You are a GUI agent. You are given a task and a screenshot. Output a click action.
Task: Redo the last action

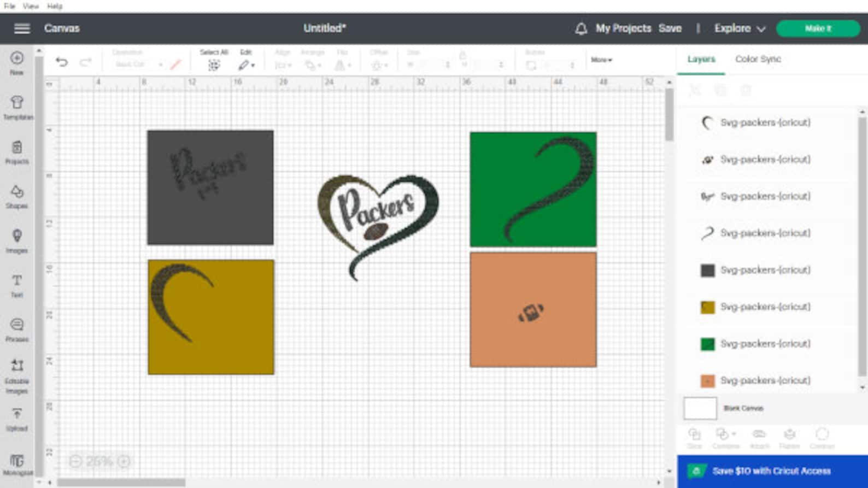(x=86, y=62)
